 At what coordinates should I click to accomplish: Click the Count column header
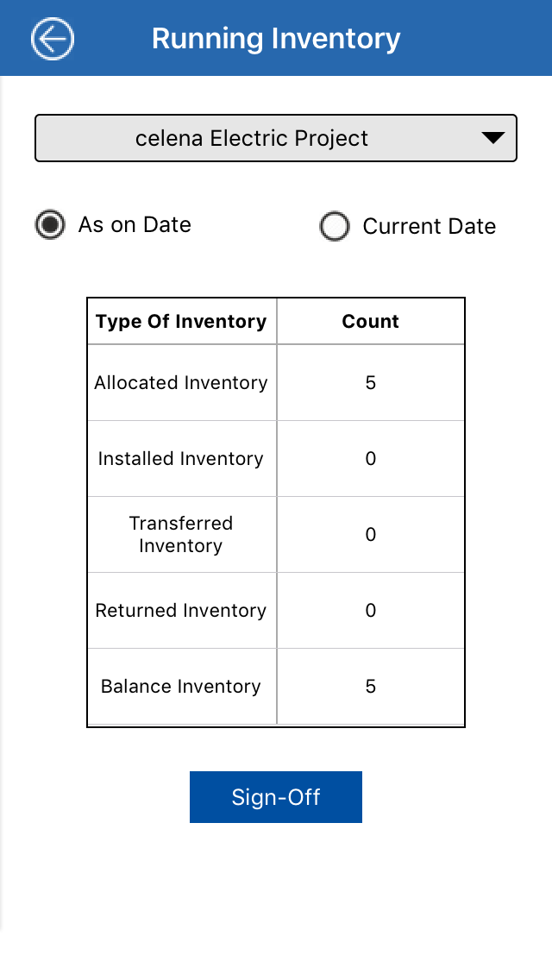coord(371,322)
